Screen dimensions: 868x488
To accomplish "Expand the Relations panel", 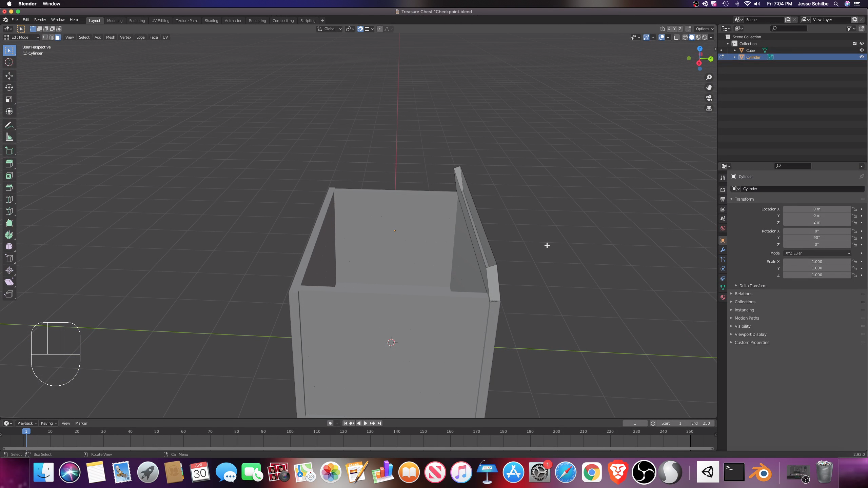I will (x=743, y=294).
